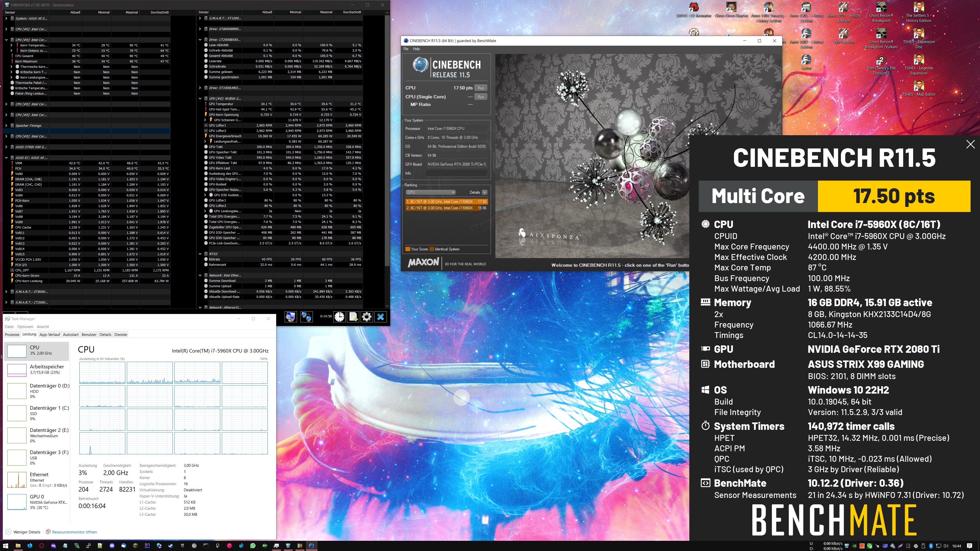Switch to Task Manager Autostart tab
The height and width of the screenshot is (551, 980).
[x=71, y=335]
